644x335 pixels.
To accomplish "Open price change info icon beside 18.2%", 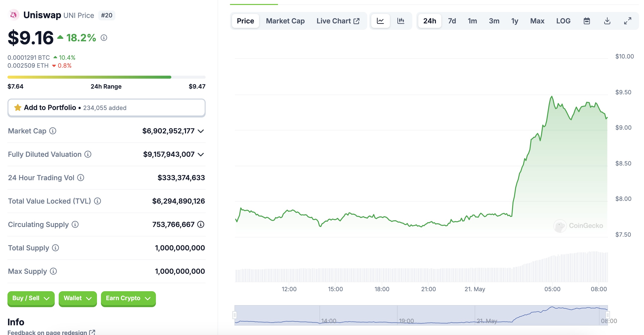I will click(104, 38).
